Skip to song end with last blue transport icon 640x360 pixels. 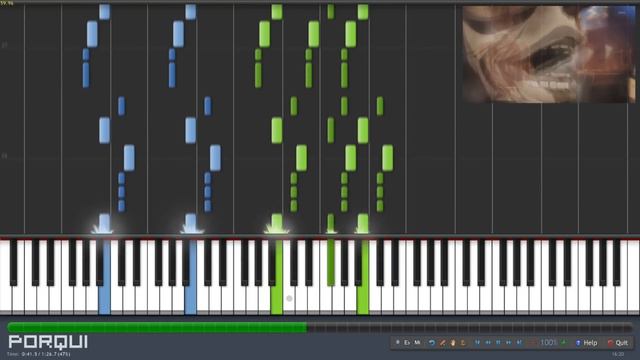(x=519, y=342)
